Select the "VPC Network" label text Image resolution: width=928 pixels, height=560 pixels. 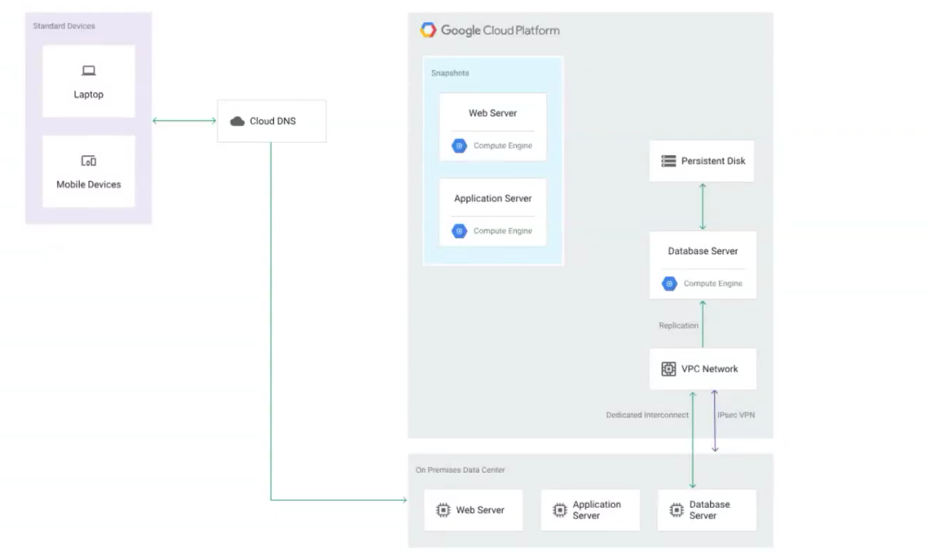click(x=709, y=369)
